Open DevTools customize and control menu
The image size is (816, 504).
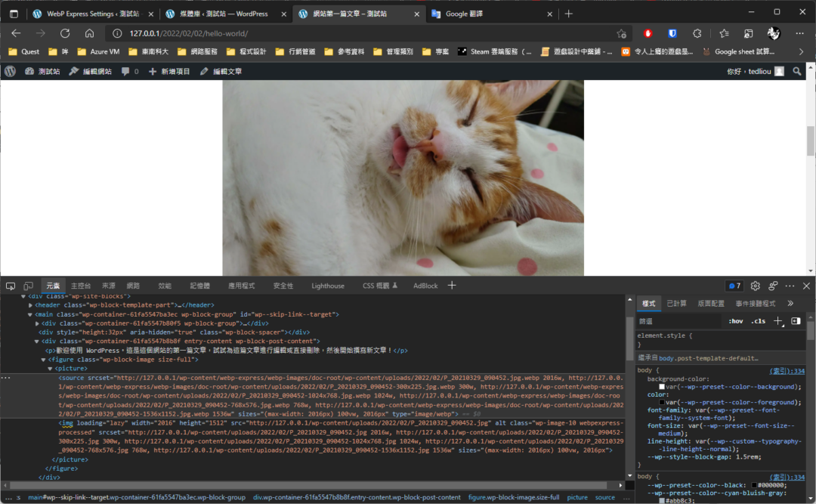click(x=790, y=286)
